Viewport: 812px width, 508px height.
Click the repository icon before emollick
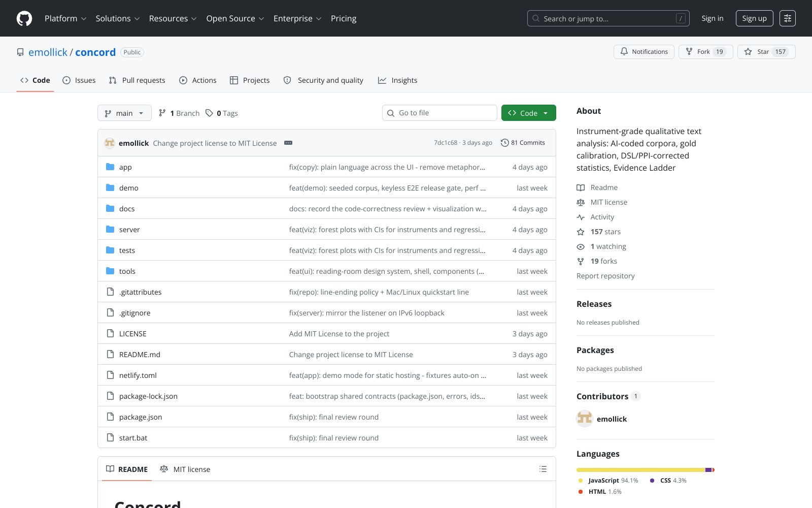click(20, 52)
